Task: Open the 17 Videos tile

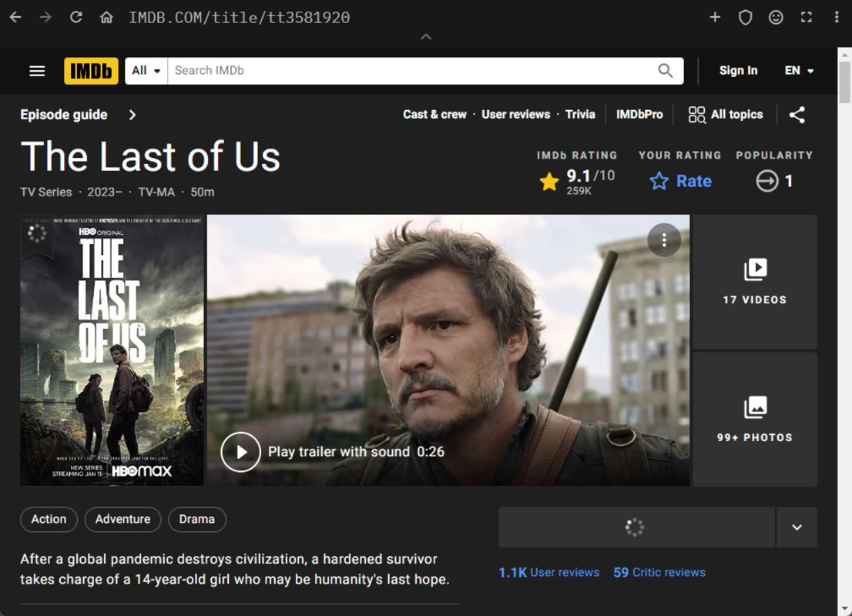Action: [x=755, y=281]
